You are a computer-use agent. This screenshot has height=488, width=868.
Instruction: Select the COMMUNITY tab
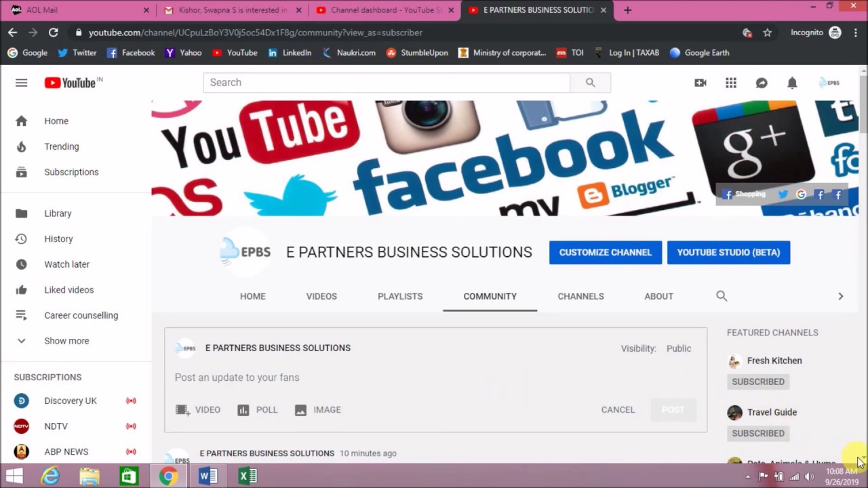point(490,296)
